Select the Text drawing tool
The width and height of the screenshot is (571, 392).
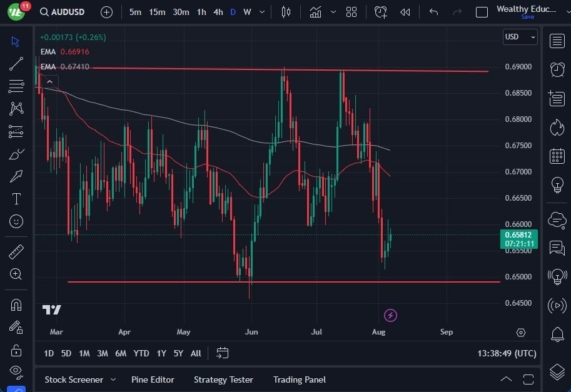pyautogui.click(x=16, y=199)
